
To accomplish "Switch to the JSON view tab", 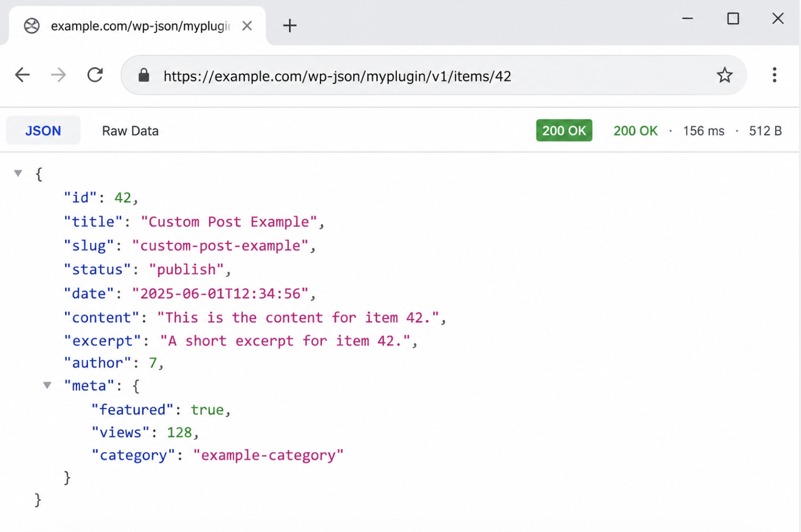I will [43, 130].
